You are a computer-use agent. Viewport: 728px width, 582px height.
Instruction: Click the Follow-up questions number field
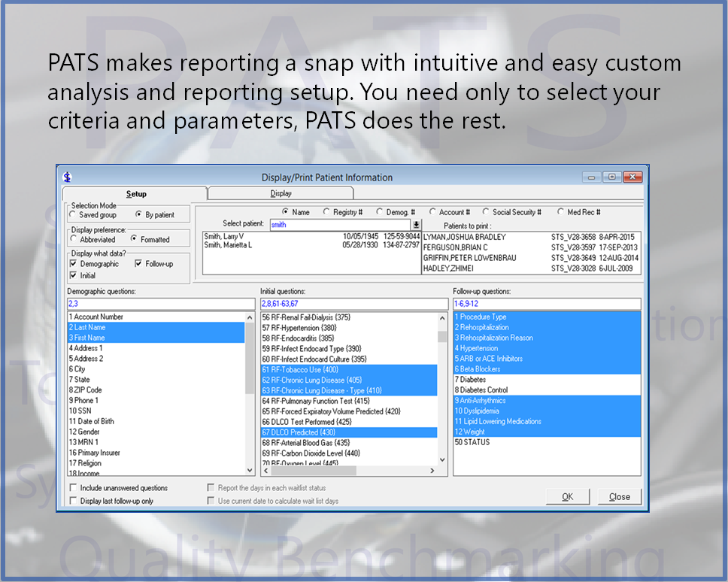pos(547,304)
